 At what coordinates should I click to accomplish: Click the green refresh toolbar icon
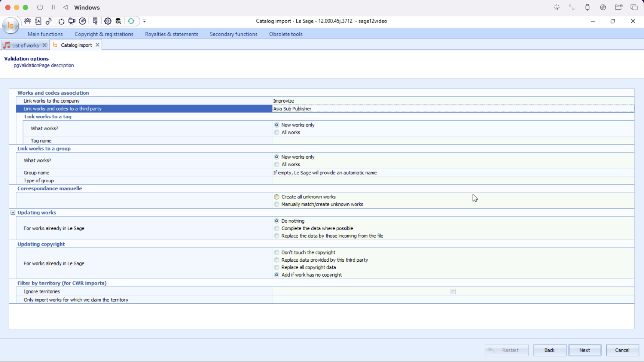pos(131,21)
